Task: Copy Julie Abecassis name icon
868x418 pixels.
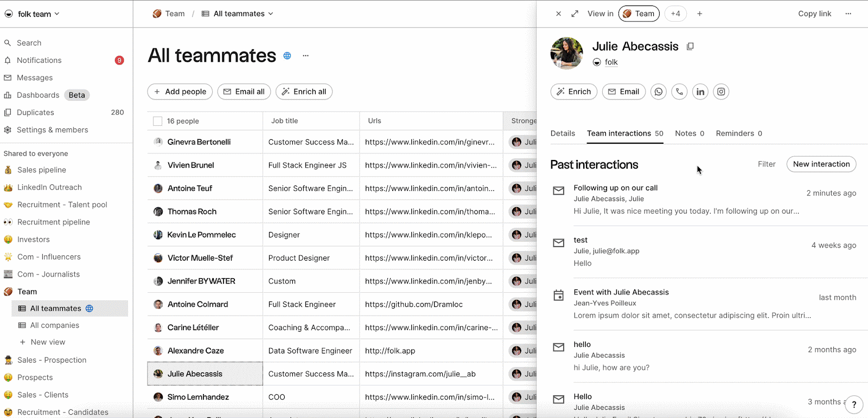Action: pos(690,47)
